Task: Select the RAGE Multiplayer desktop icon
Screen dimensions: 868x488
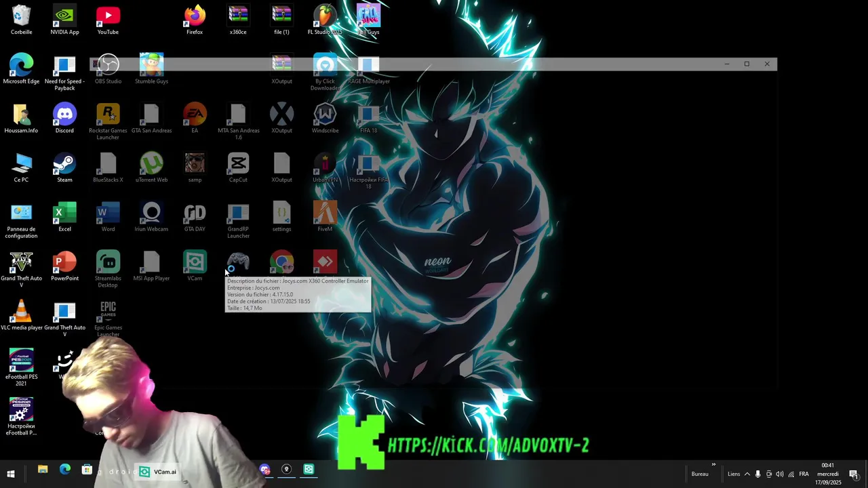Action: (368, 69)
